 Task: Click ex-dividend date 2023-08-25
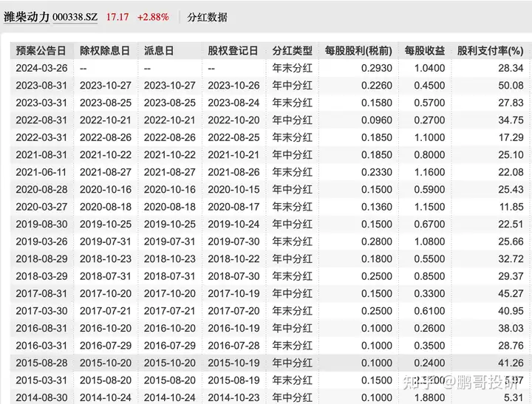[x=106, y=103]
